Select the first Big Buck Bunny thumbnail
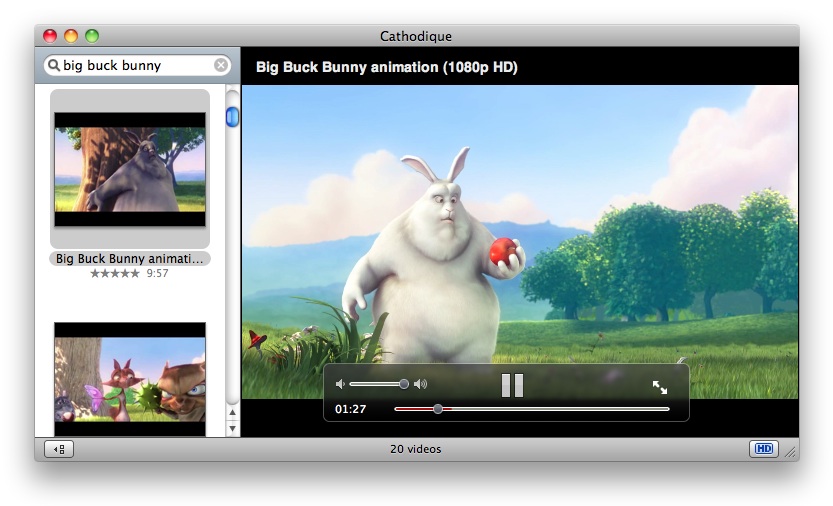 (x=130, y=170)
